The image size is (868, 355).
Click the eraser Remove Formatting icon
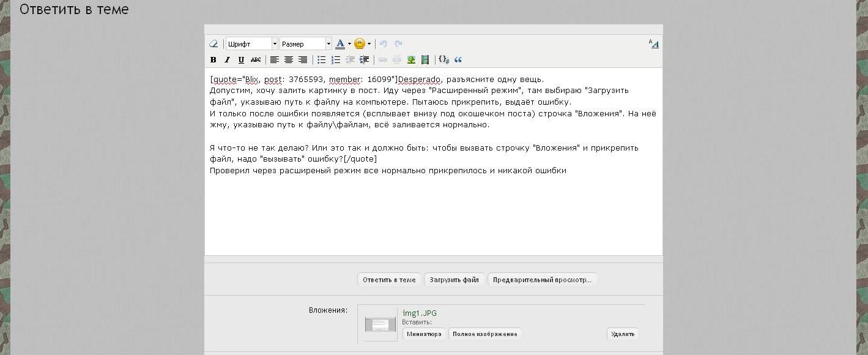point(213,44)
